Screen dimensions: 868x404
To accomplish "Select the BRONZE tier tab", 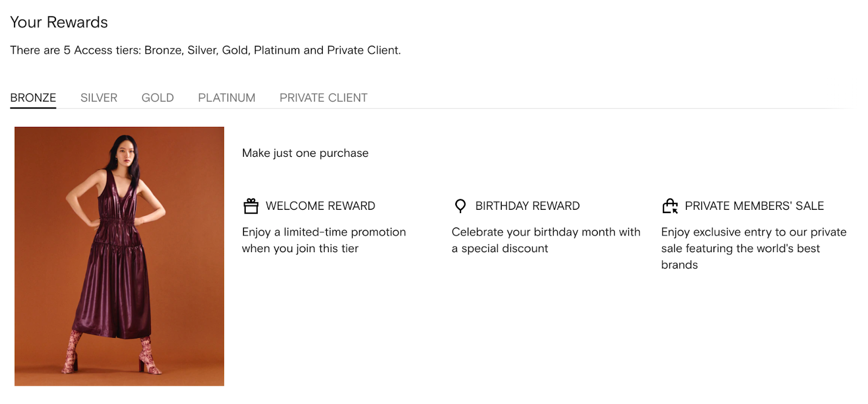I will pyautogui.click(x=33, y=98).
